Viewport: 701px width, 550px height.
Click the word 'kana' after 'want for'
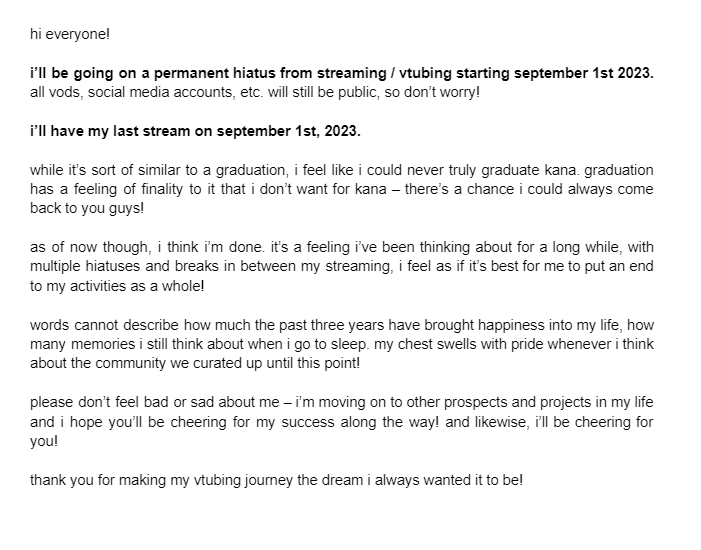point(371,189)
